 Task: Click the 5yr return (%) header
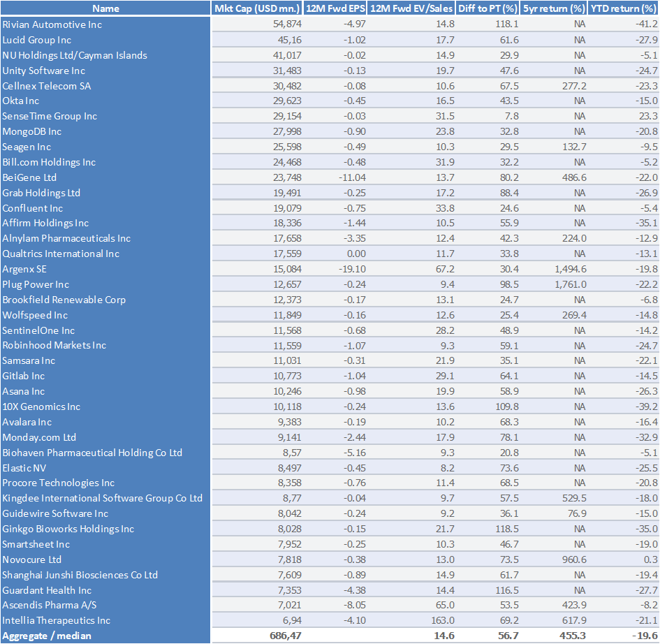tap(554, 8)
